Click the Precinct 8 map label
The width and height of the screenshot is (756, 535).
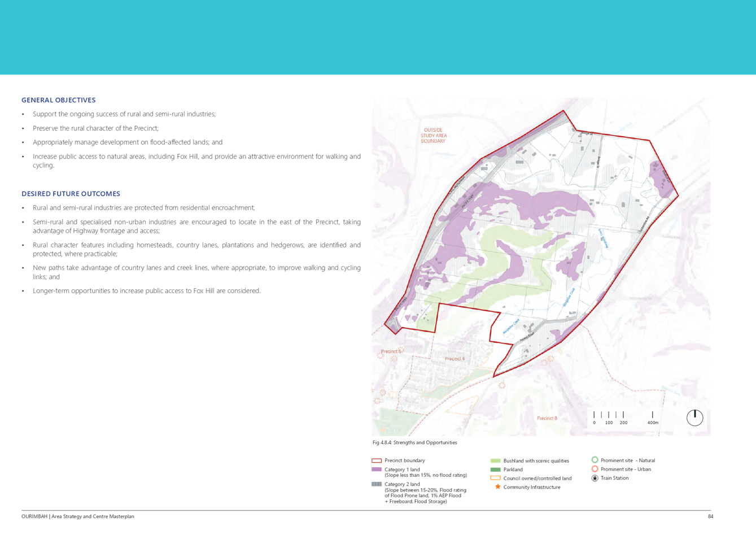pos(547,418)
